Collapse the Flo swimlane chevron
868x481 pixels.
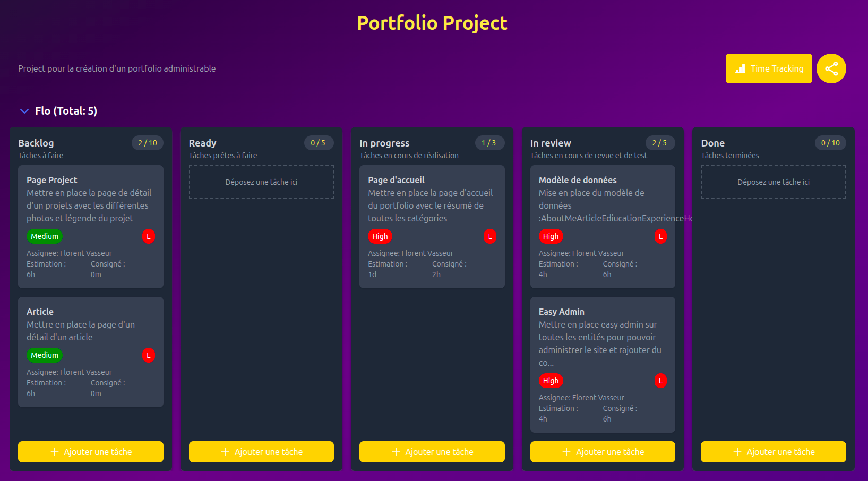click(24, 111)
